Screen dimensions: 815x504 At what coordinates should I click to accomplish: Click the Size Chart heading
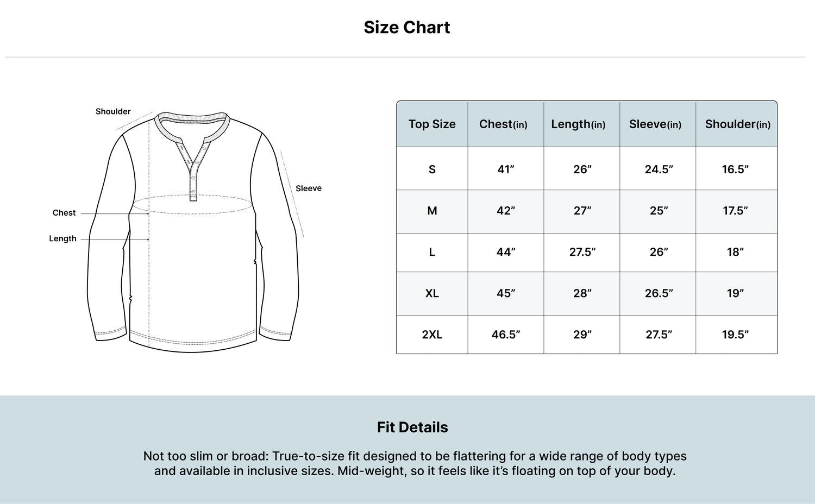pyautogui.click(x=407, y=27)
